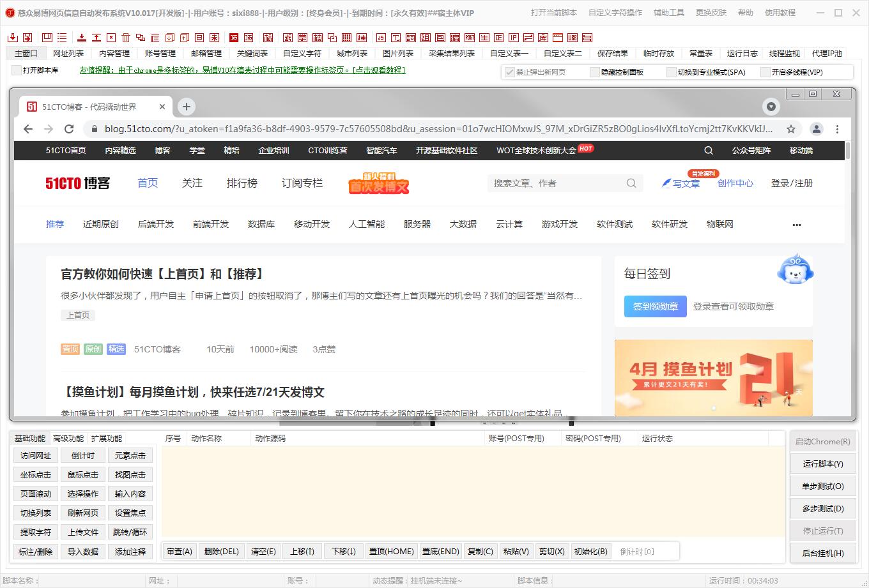The height and width of the screenshot is (588, 869).
Task: Switch to the 网址列表 tab
Action: (x=68, y=53)
